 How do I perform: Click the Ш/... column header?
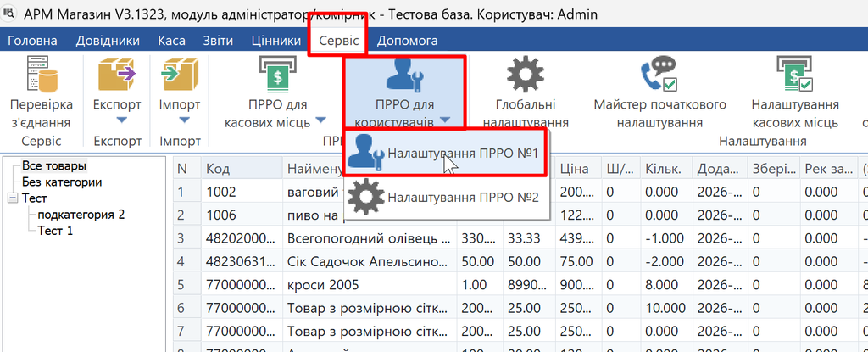[621, 169]
